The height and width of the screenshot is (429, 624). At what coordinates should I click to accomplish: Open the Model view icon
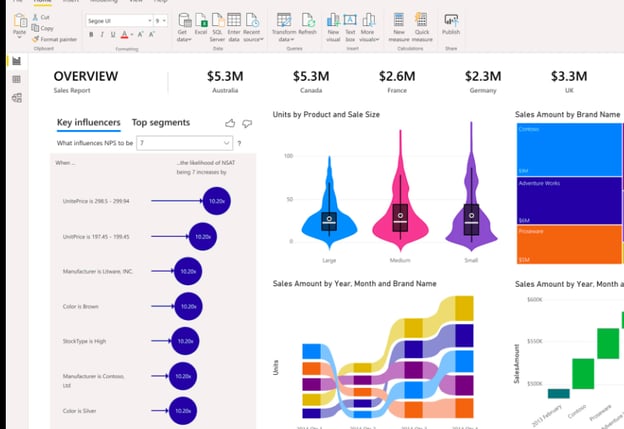click(16, 97)
